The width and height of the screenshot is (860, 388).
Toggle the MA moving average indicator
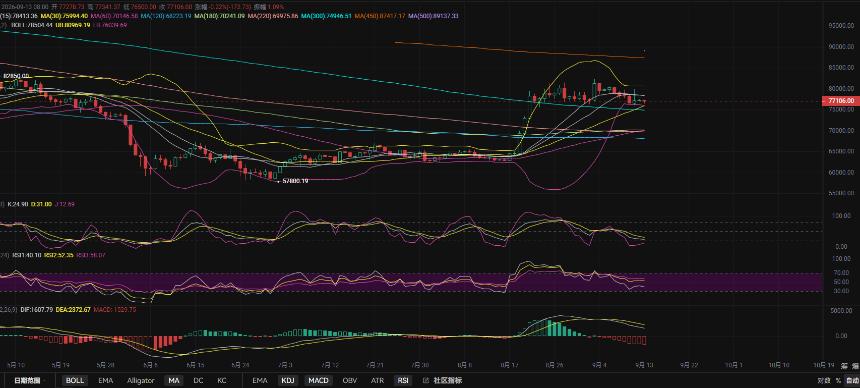pyautogui.click(x=174, y=380)
